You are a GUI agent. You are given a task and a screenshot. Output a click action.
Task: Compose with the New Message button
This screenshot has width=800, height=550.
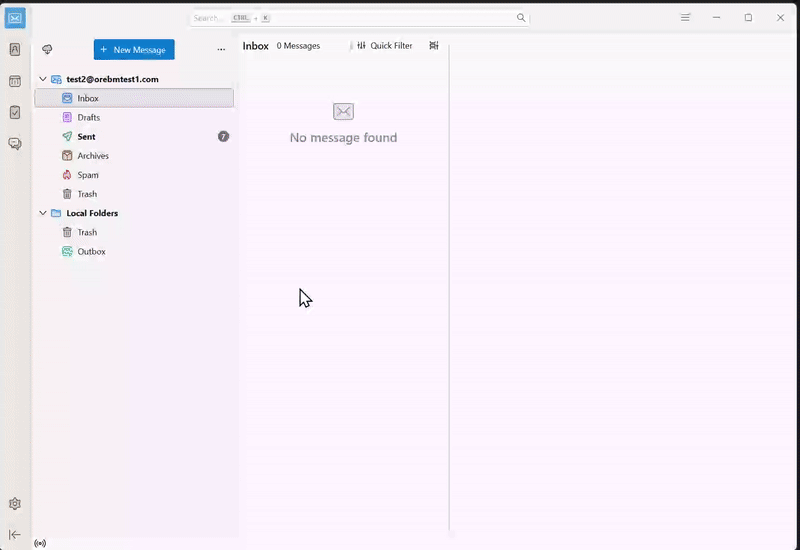click(134, 49)
